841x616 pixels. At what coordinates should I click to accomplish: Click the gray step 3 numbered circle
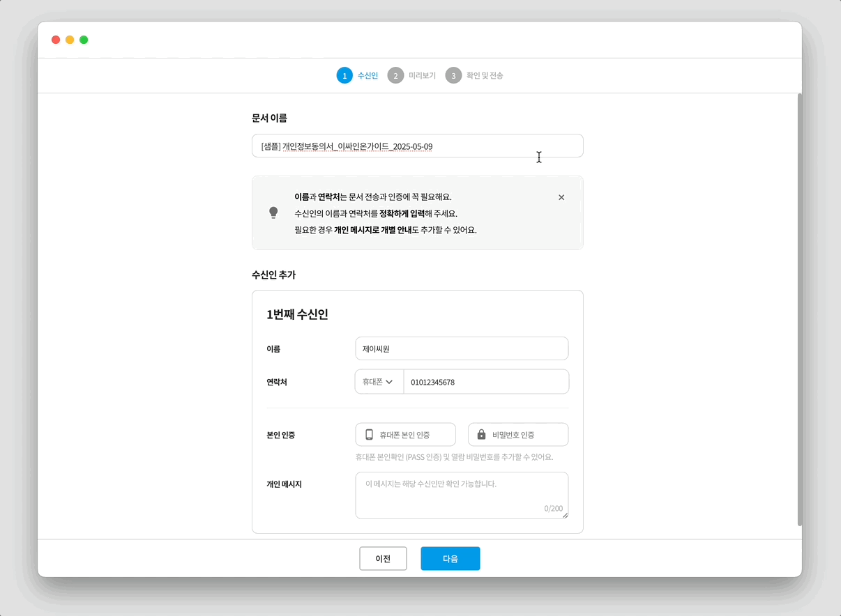[455, 75]
